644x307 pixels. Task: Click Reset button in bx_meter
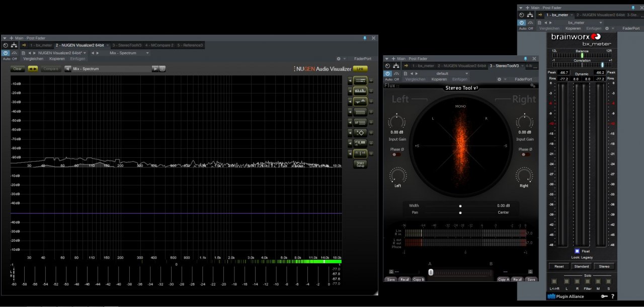point(559,267)
